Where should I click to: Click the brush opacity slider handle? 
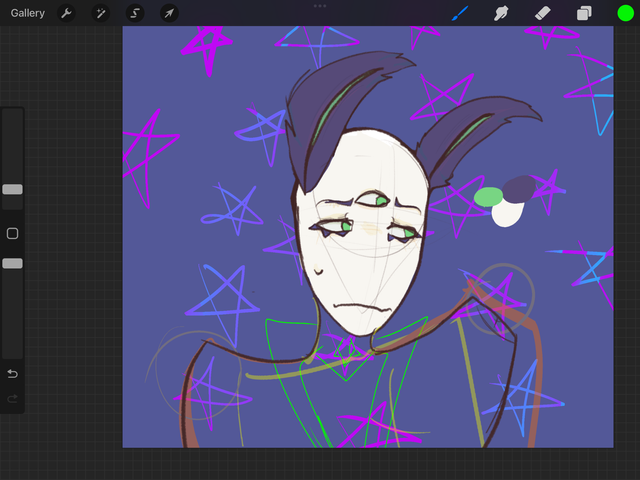point(12,264)
